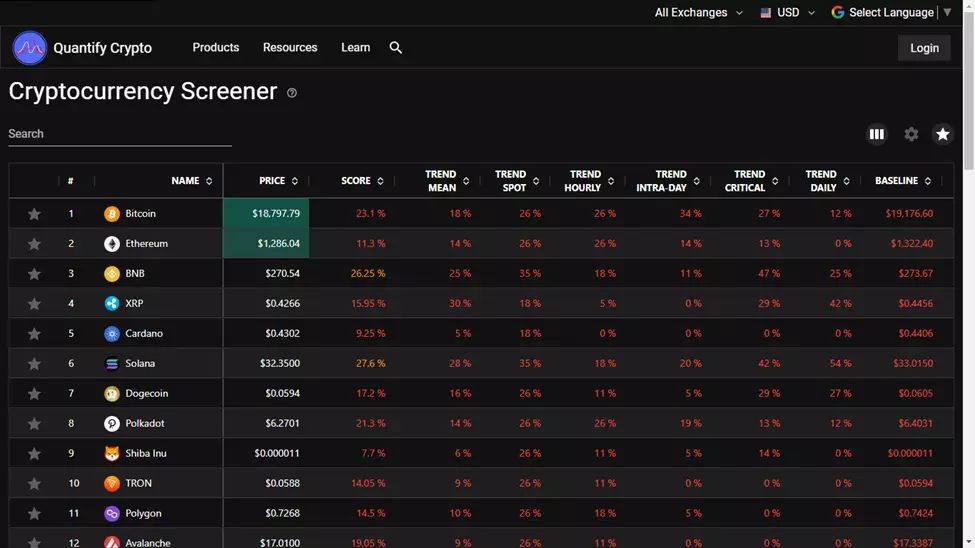Favorite Dogecoin with its star
975x548 pixels.
pyautogui.click(x=34, y=394)
